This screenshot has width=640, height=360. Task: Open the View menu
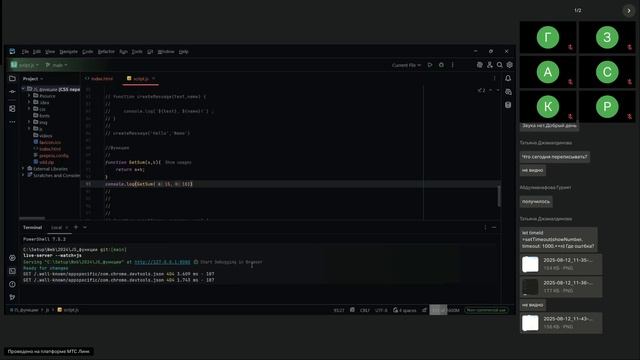pos(50,51)
